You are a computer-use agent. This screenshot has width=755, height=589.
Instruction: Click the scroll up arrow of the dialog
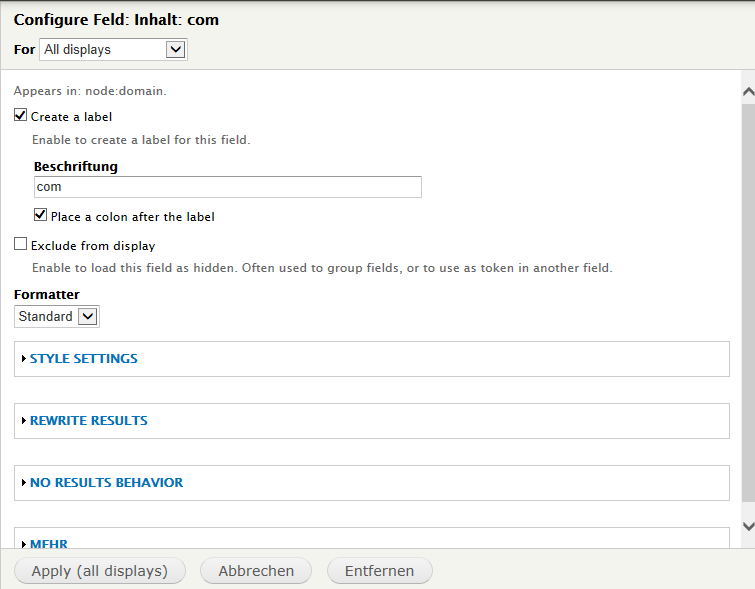coord(748,92)
